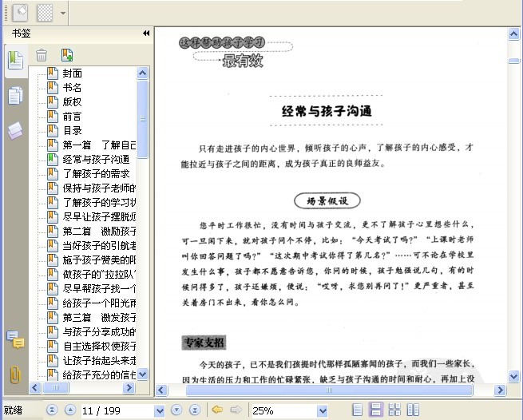Open the 第三篇 激发孩子 bookmark
Image resolution: width=523 pixels, height=420 pixels.
[x=99, y=318]
